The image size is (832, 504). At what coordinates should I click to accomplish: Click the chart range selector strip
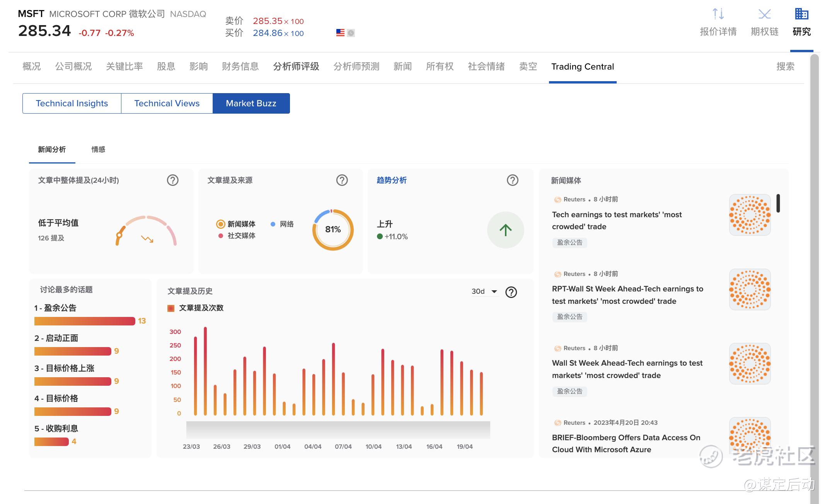(338, 430)
